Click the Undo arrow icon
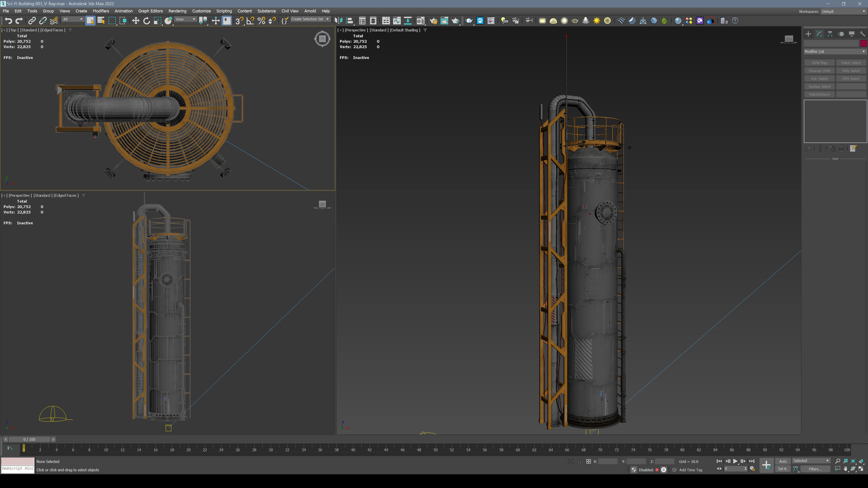Image resolution: width=868 pixels, height=488 pixels. 8,21
